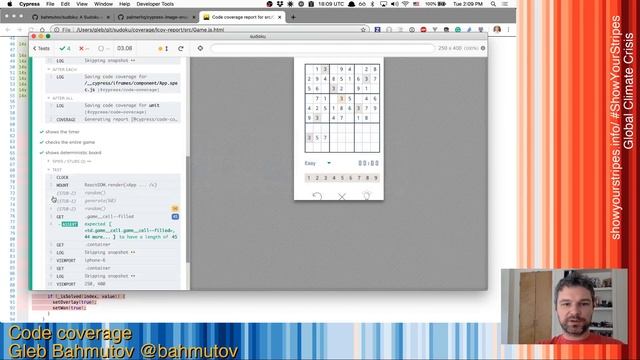The width and height of the screenshot is (640, 360).
Task: Open the View menu
Action: tap(82, 4)
